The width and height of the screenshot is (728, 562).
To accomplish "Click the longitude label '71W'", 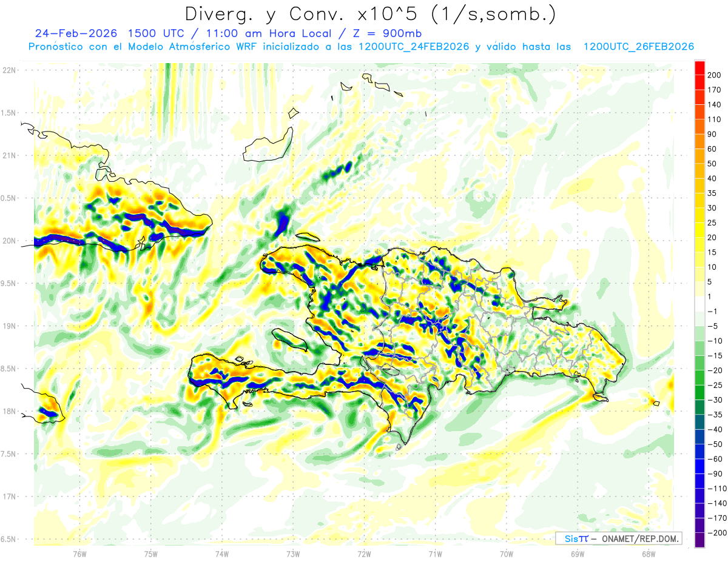I will click(435, 554).
